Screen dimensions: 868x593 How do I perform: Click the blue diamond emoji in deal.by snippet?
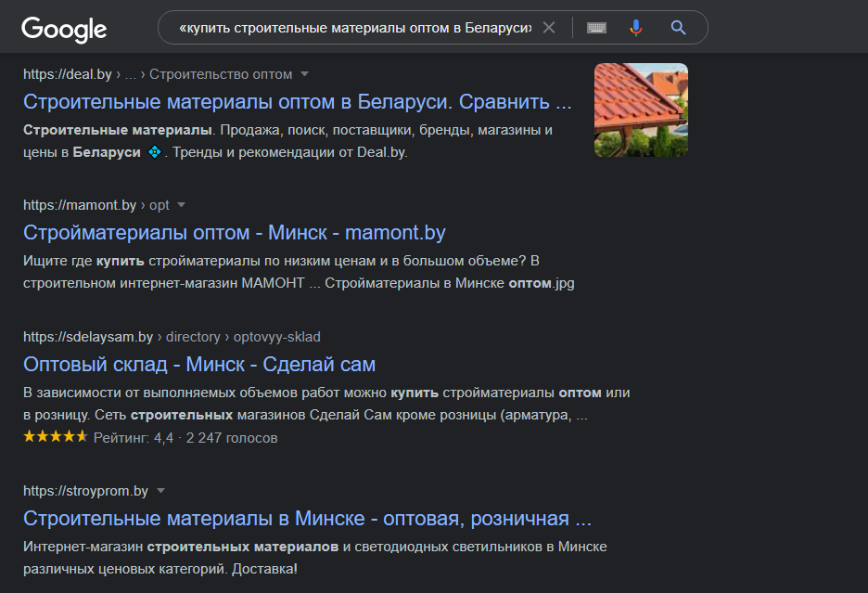click(x=155, y=151)
